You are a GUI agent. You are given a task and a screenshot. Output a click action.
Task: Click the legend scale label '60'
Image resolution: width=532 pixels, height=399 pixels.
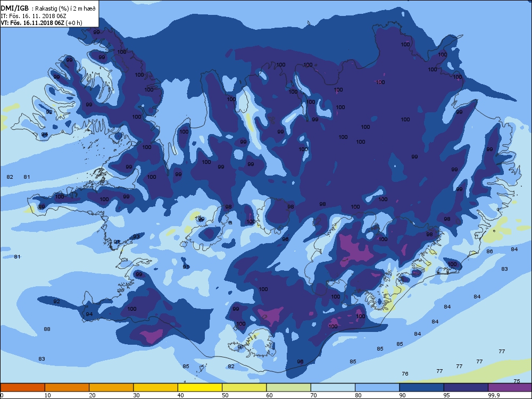(x=269, y=395)
